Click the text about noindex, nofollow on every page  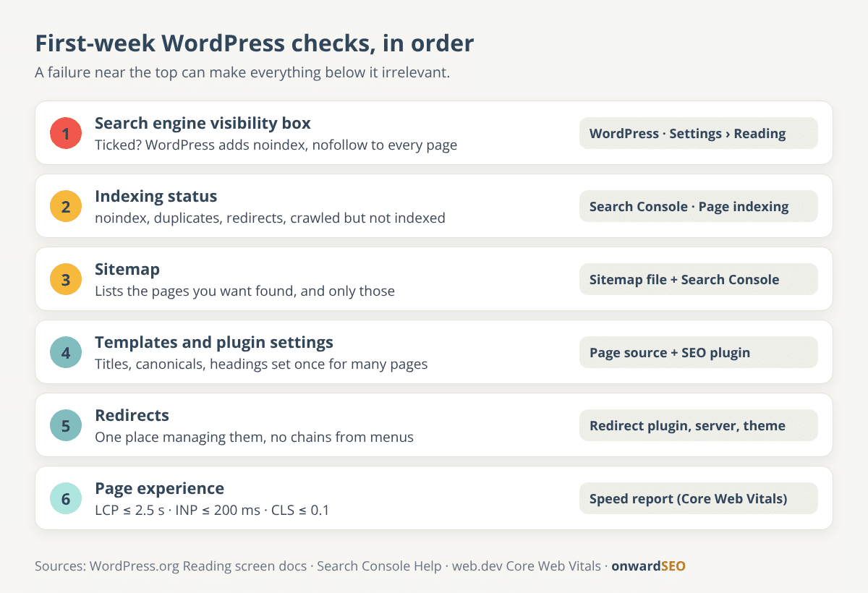[276, 145]
